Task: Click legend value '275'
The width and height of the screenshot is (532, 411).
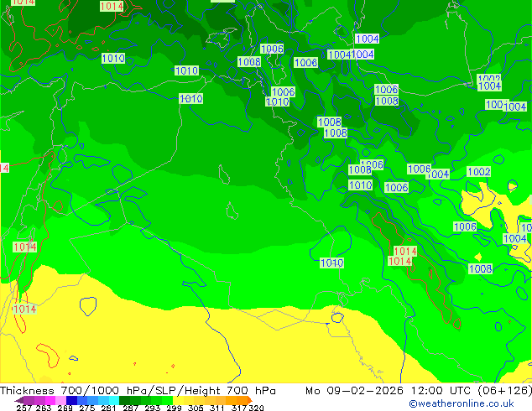Action: tap(87, 408)
